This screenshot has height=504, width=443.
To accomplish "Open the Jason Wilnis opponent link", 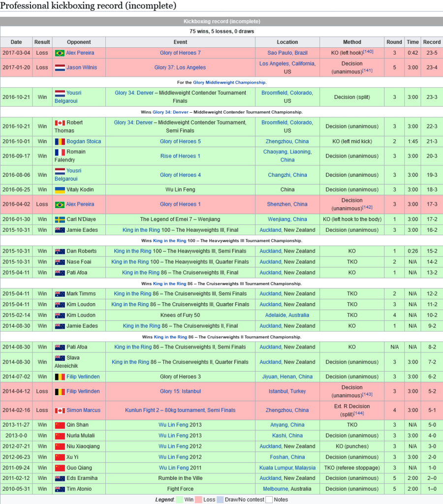I will pyautogui.click(x=82, y=67).
